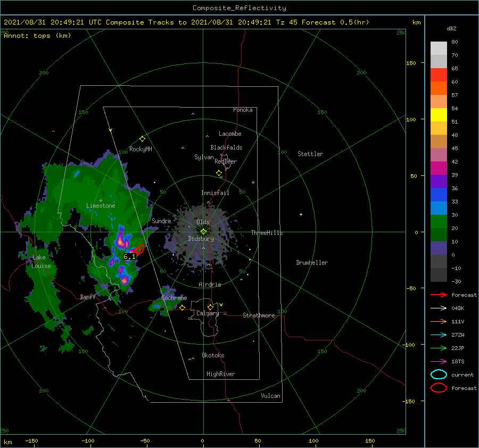479x448 pixels.
Task: Select the slate purple 0-10 dBZ swatch
Action: [x=439, y=248]
